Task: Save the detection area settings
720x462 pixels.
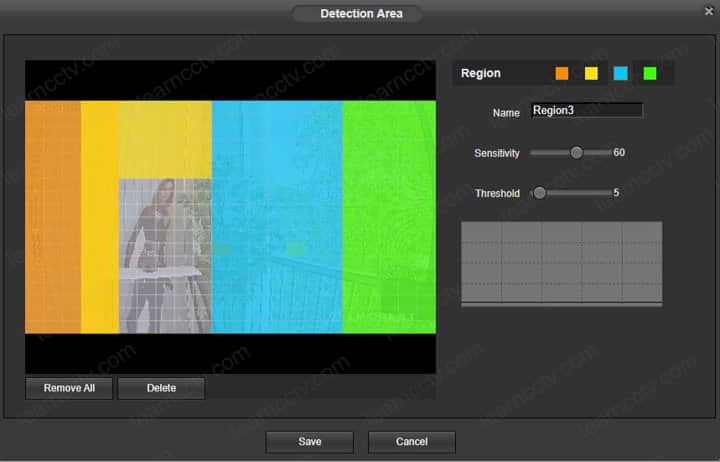Action: pos(309,442)
